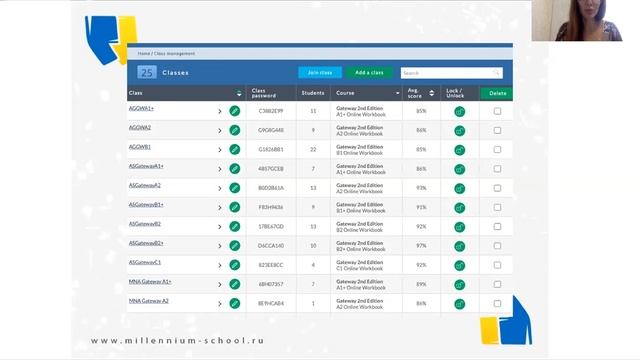Click the lock icon for ASGatewayA1+
640x360 pixels.
point(460,169)
